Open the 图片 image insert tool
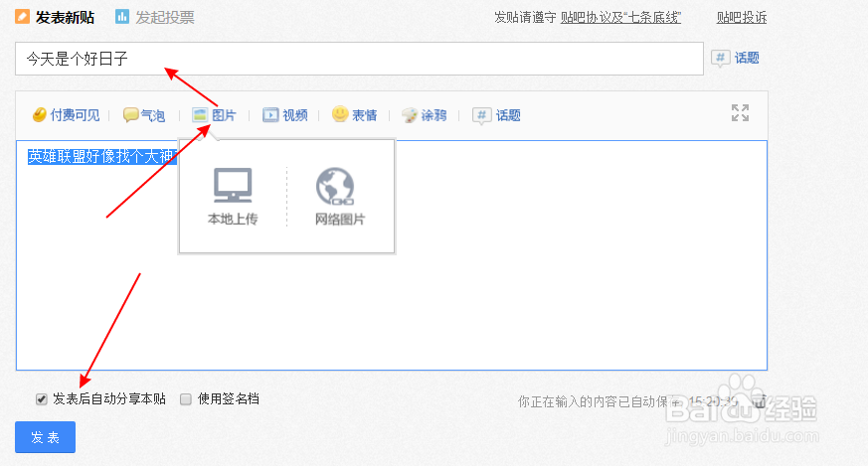This screenshot has width=868, height=466. [x=214, y=115]
